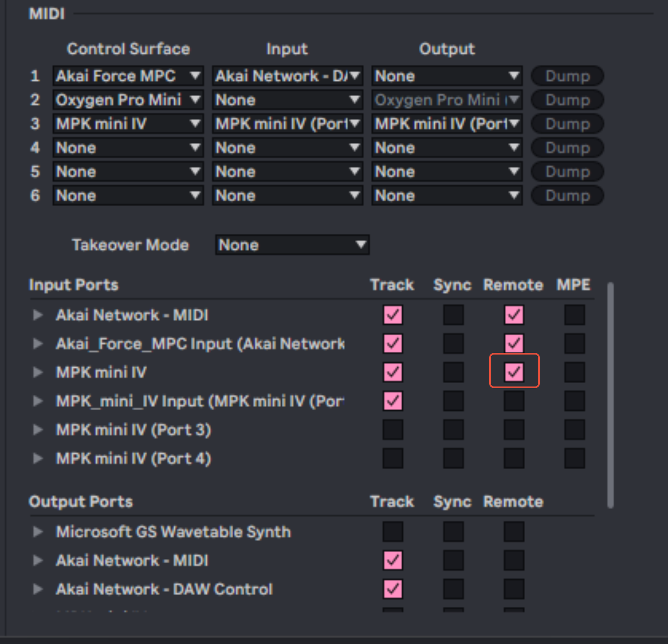Click Dump button for control surface 4
This screenshot has width=668, height=644.
pos(567,148)
